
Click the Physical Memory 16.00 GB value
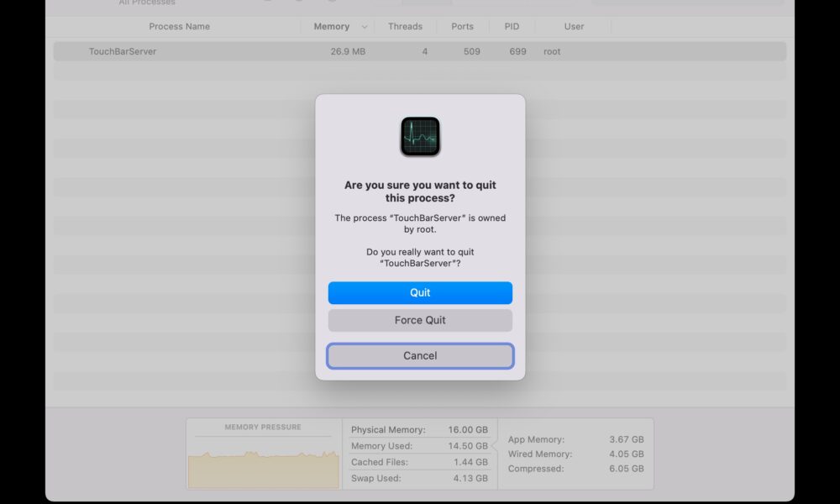(468, 429)
